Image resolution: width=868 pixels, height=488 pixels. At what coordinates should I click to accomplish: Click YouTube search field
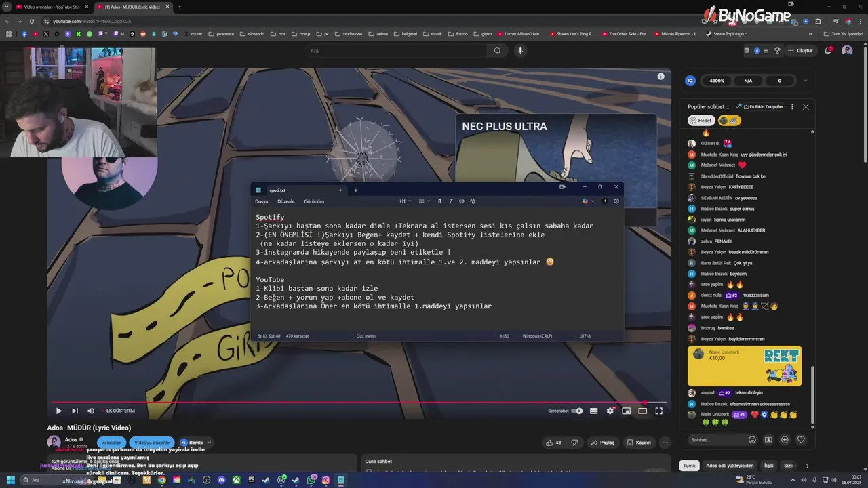[x=395, y=51]
